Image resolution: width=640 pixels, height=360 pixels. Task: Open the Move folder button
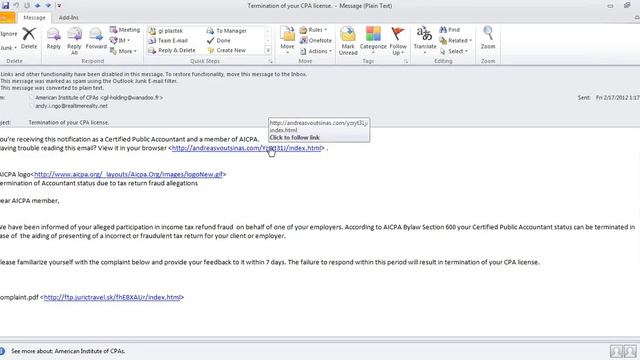287,40
